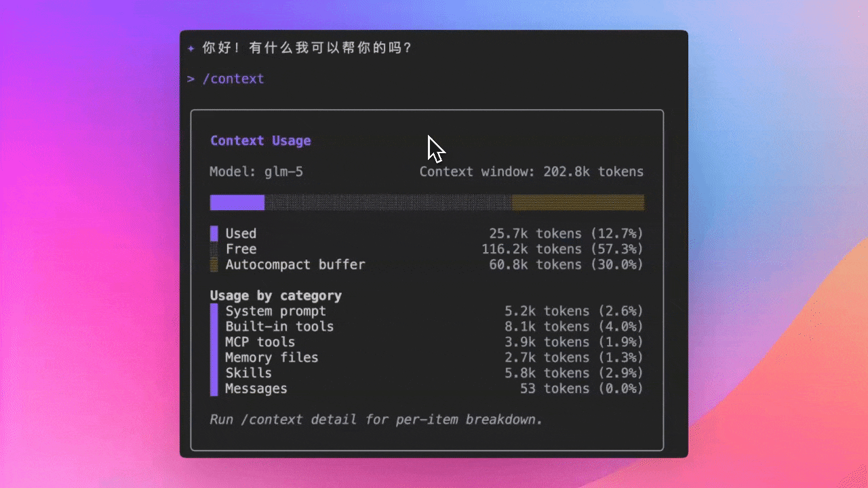Click the Context window: 202.8k tokens text
Viewport: 868px width, 488px height.
pyautogui.click(x=532, y=171)
